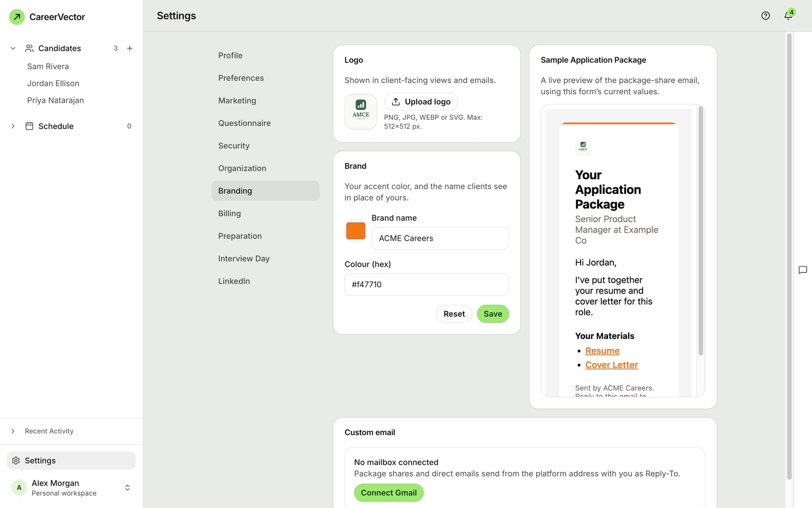The image size is (812, 508).
Task: Click the small AMCE logo in email preview
Action: [583, 147]
